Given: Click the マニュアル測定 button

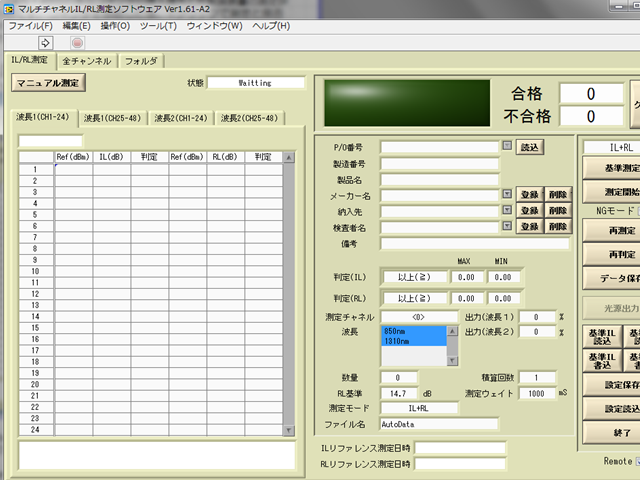Looking at the screenshot, I should [x=48, y=83].
